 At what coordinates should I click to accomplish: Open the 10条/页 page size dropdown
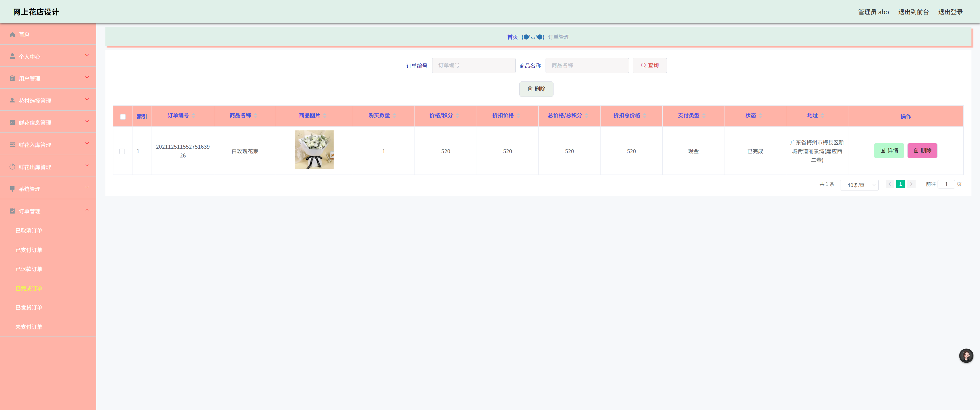click(x=859, y=185)
